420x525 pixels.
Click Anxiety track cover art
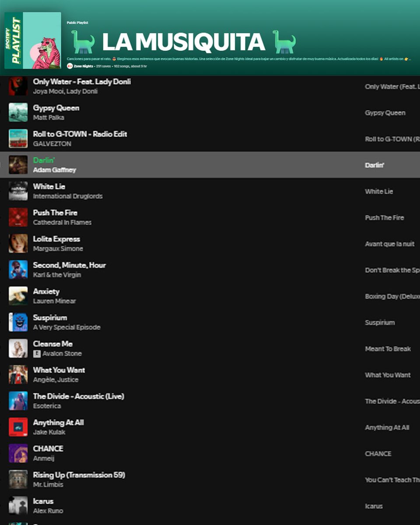click(x=18, y=296)
